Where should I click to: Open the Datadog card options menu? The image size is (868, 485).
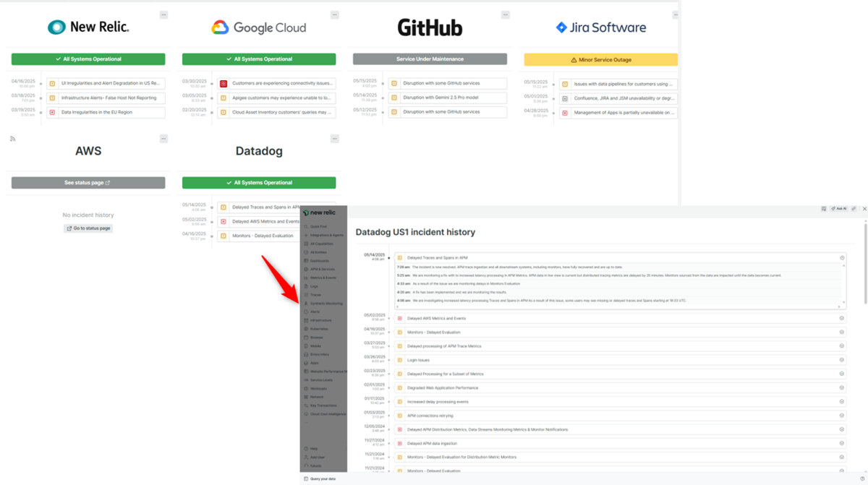[334, 139]
